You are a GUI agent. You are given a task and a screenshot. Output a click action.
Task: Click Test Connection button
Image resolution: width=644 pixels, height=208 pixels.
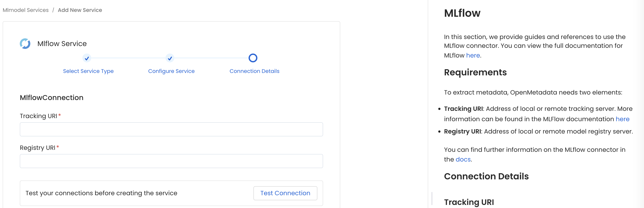285,193
